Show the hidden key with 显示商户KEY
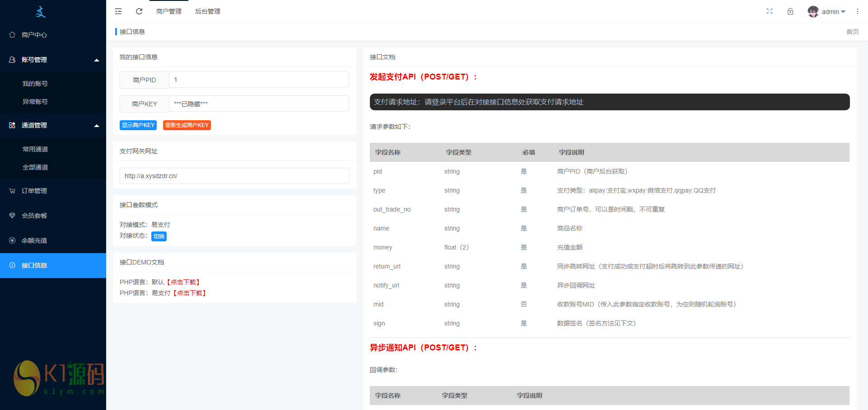868x410 pixels. (x=138, y=125)
